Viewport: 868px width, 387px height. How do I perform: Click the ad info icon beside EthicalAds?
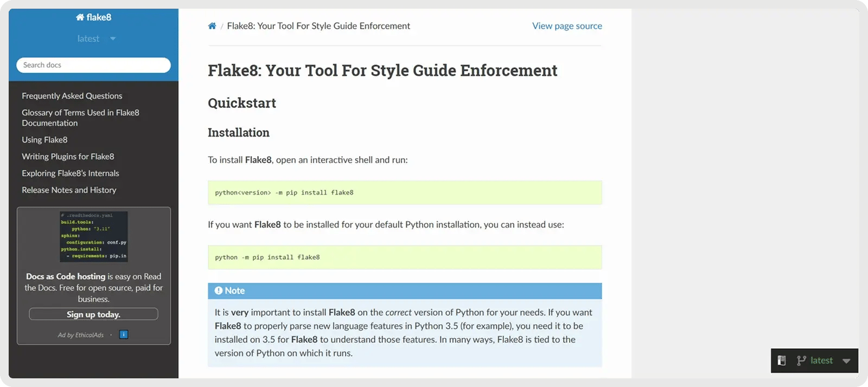click(124, 334)
